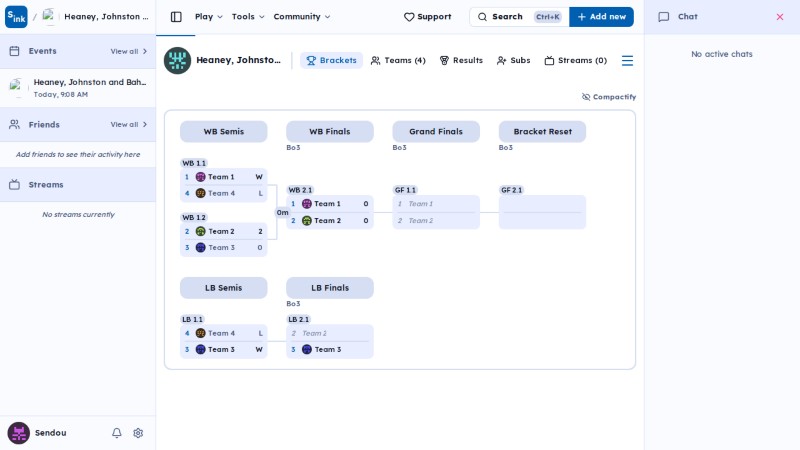The height and width of the screenshot is (450, 800).
Task: Click the Subs person-plus icon
Action: point(502,61)
